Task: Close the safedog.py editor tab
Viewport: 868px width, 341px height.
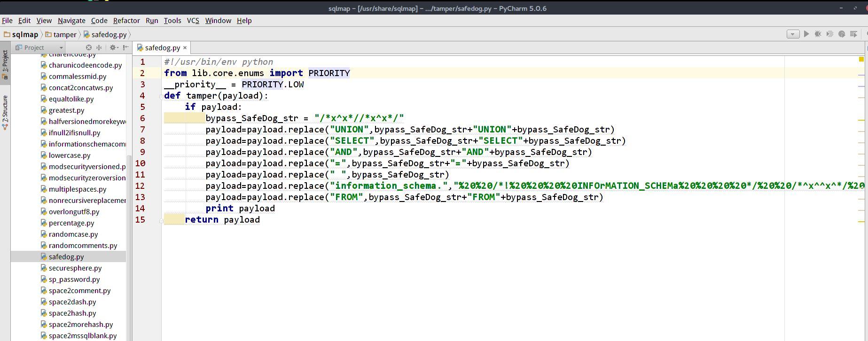Action: click(x=185, y=47)
